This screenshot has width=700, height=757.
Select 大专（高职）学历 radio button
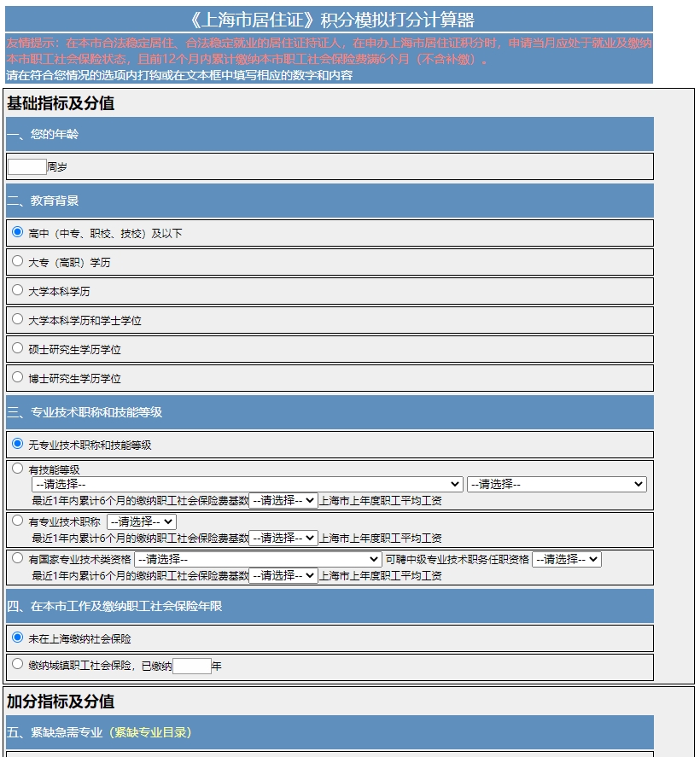tap(17, 261)
